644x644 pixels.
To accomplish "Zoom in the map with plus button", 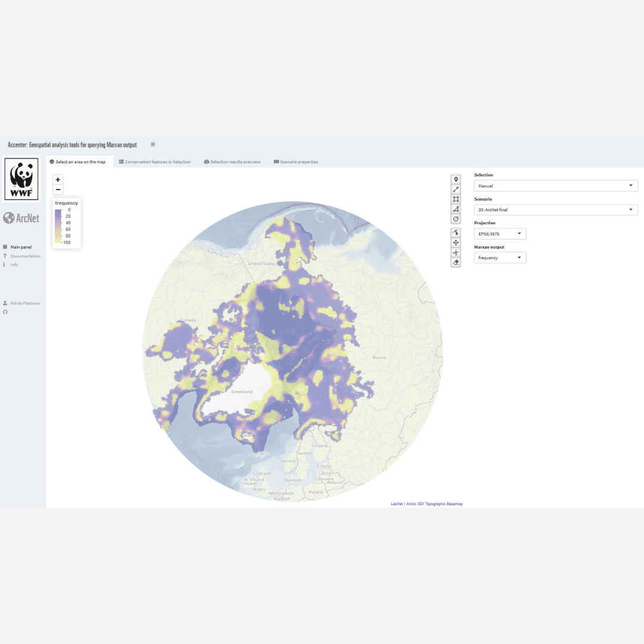I will click(58, 179).
